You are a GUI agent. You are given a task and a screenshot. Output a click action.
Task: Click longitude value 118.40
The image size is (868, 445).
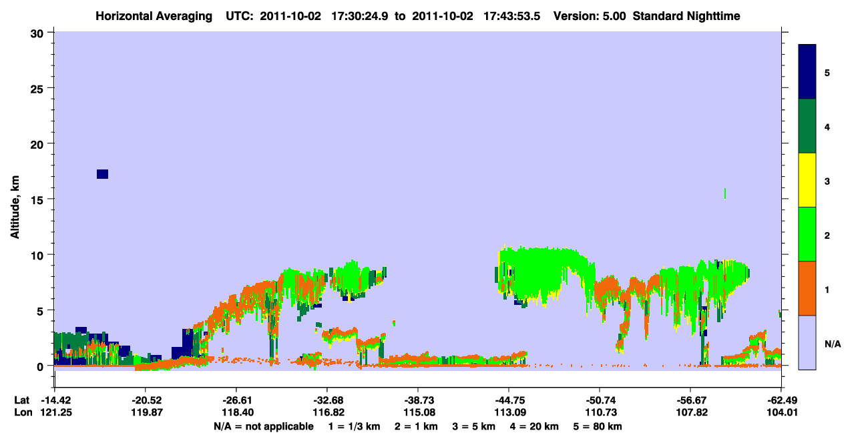point(236,412)
